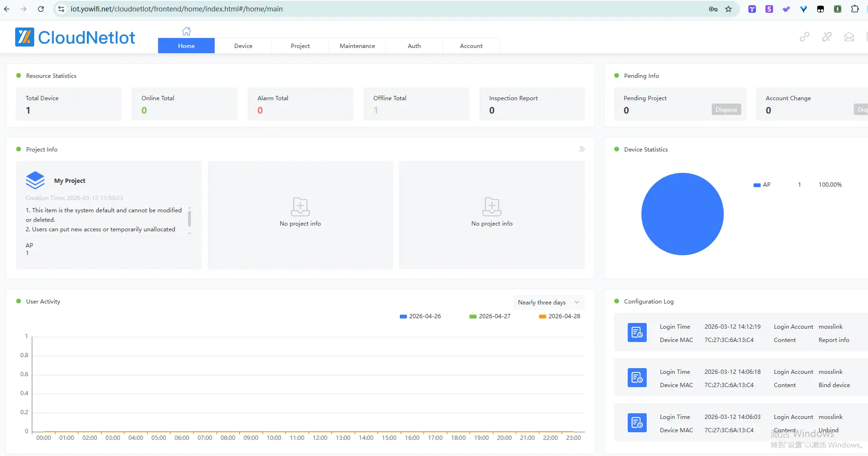The image size is (868, 456).
Task: Click the green download extension icon
Action: (838, 9)
